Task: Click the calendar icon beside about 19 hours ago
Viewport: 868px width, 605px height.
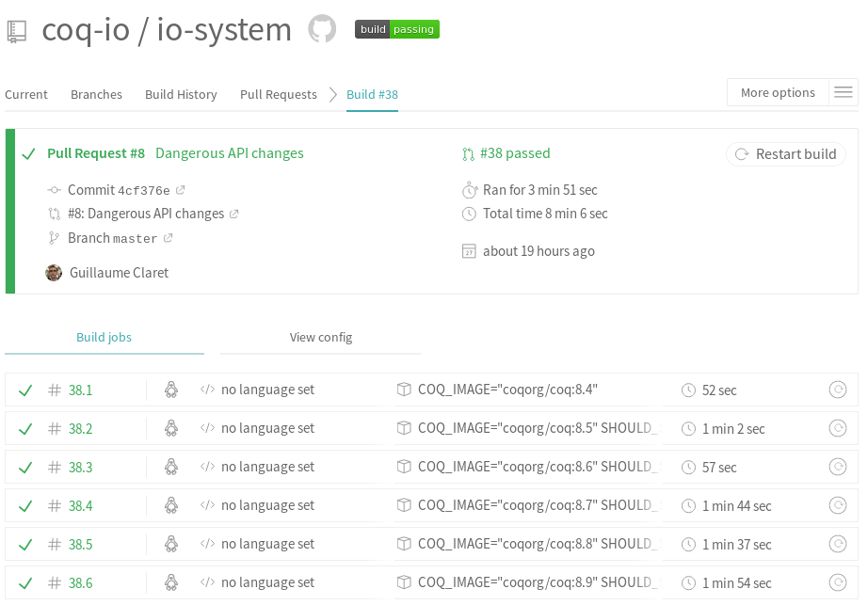Action: pyautogui.click(x=469, y=251)
